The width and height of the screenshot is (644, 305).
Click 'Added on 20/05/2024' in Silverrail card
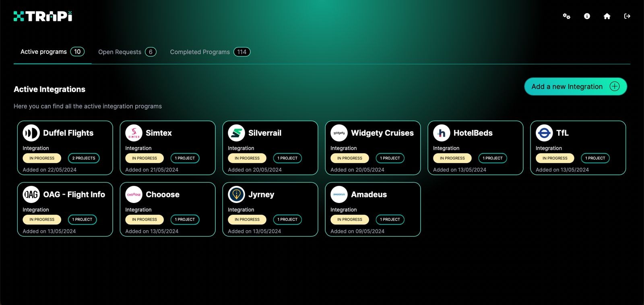click(x=255, y=170)
